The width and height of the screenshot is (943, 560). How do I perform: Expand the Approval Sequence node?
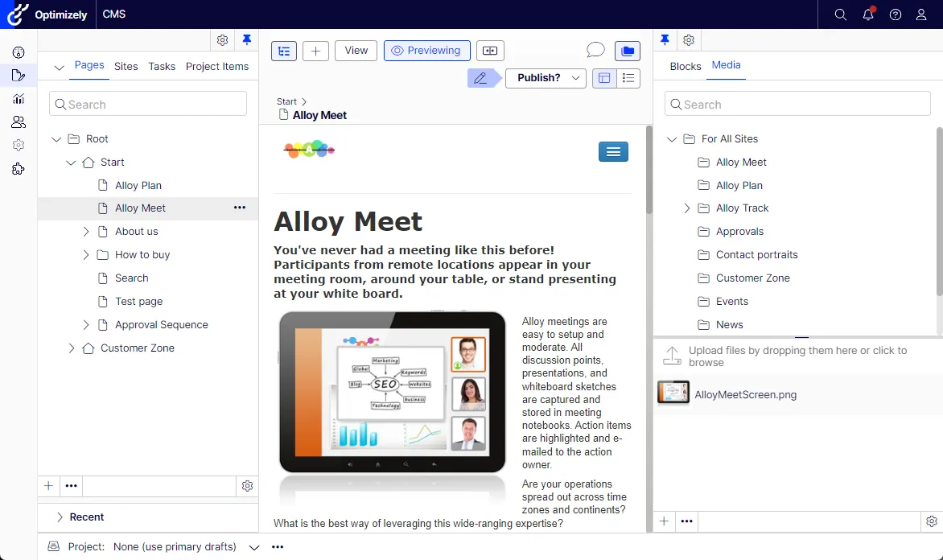pos(85,325)
